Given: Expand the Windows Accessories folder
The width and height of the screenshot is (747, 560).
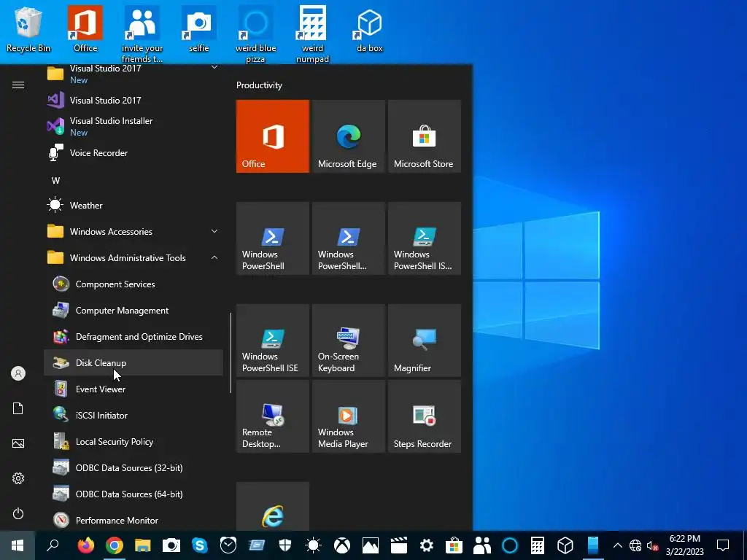Looking at the screenshot, I should coord(133,231).
